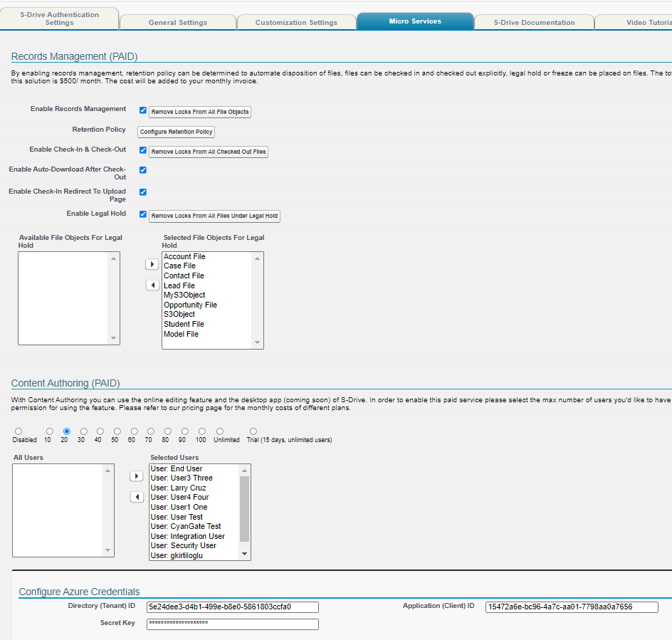Open the S-Drive Documentation tab
Image resolution: width=672 pixels, height=640 pixels.
click(x=534, y=22)
